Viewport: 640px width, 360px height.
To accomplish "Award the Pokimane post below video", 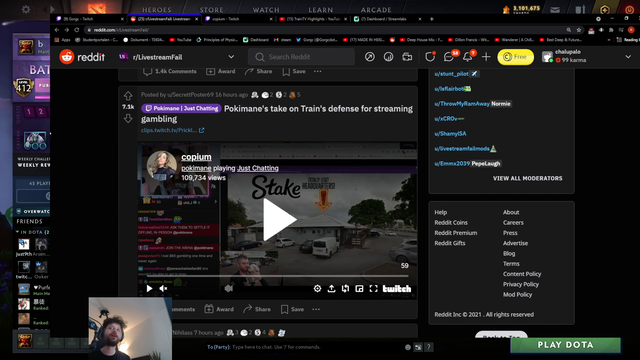I will pos(219,309).
